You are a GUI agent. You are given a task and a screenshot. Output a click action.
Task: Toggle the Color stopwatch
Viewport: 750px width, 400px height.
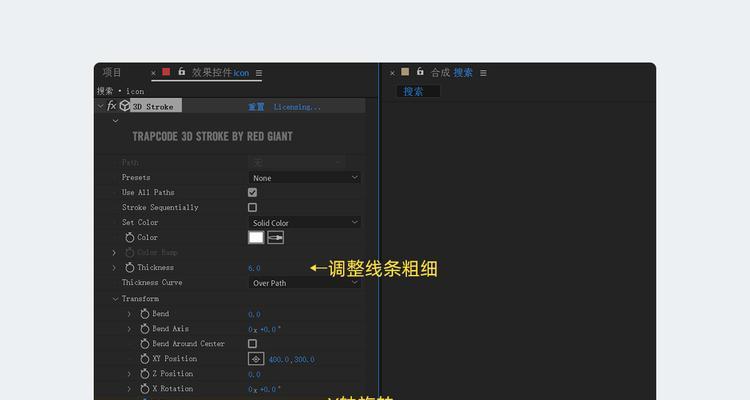(130, 237)
